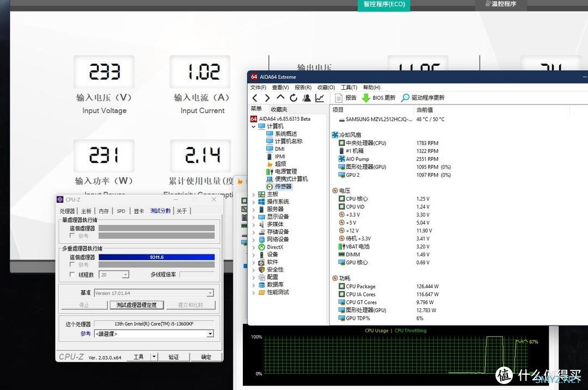Toggle single-thread 參考 checkbox in CPU-Z

tap(72, 236)
